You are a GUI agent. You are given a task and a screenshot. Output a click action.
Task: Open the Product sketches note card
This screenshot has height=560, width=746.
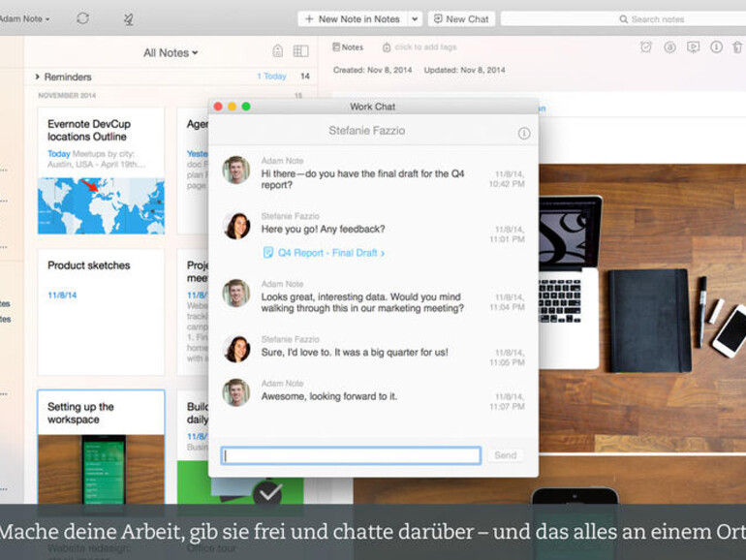point(101,312)
